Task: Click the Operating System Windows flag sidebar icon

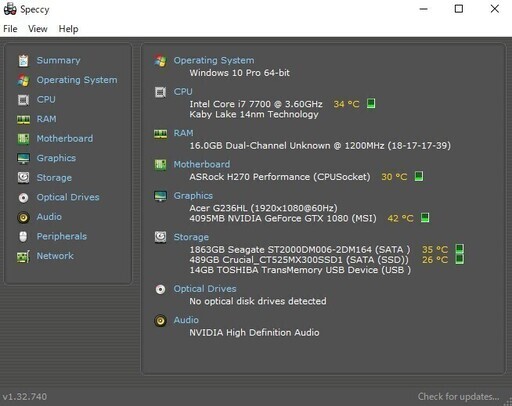Action: click(x=23, y=80)
